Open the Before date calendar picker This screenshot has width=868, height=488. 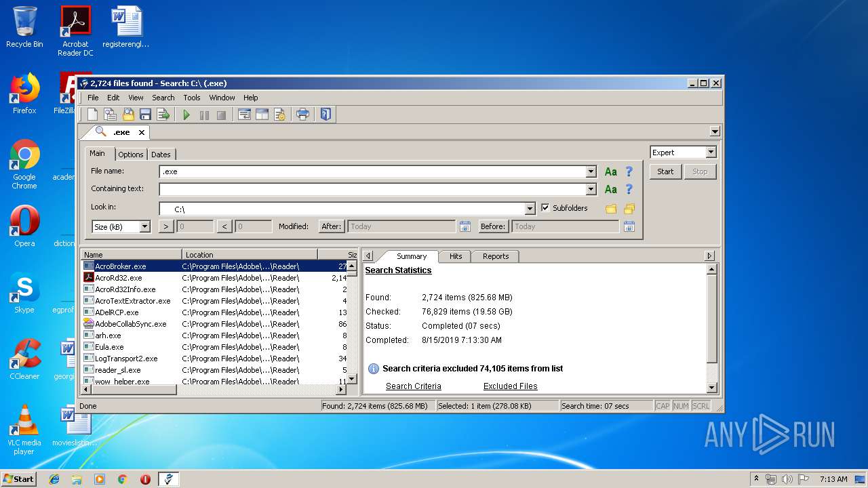point(629,226)
